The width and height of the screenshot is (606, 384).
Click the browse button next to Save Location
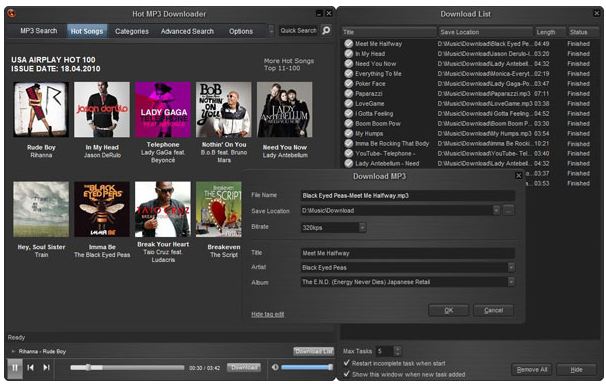pyautogui.click(x=508, y=211)
